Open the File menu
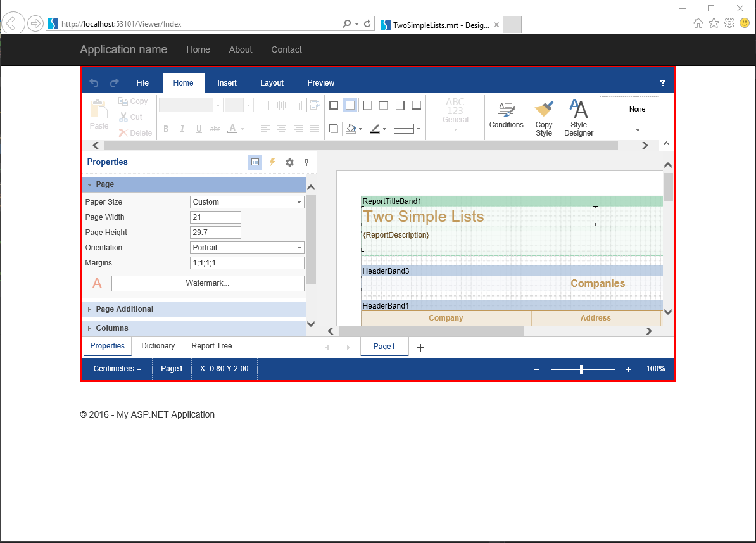The image size is (756, 543). [x=142, y=83]
